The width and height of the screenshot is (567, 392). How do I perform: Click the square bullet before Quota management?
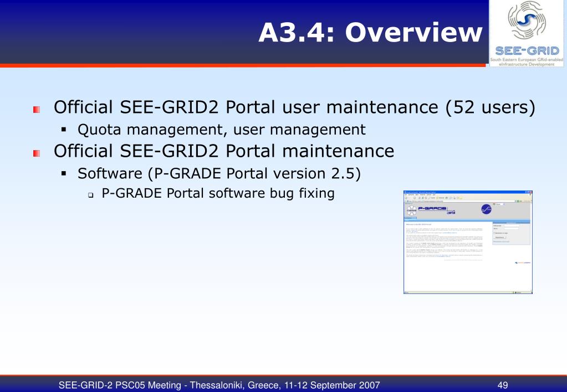coord(64,129)
